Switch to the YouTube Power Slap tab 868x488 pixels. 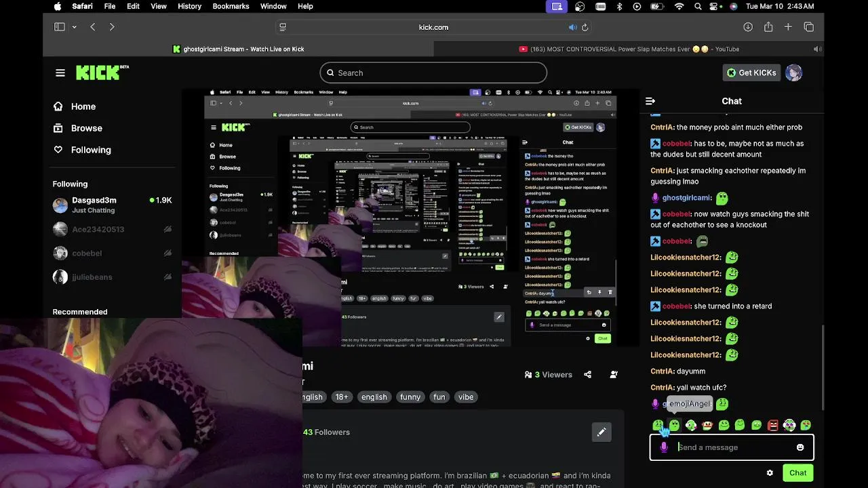click(629, 49)
